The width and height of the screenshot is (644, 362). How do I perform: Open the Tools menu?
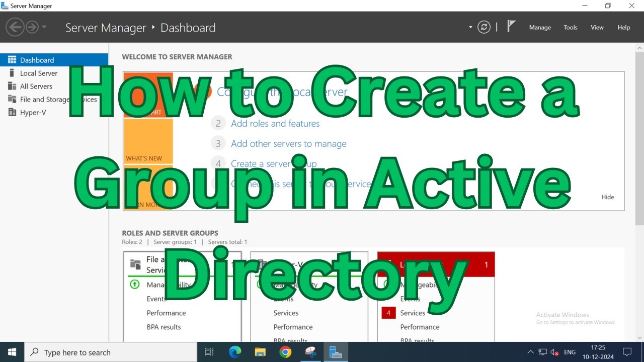point(571,27)
